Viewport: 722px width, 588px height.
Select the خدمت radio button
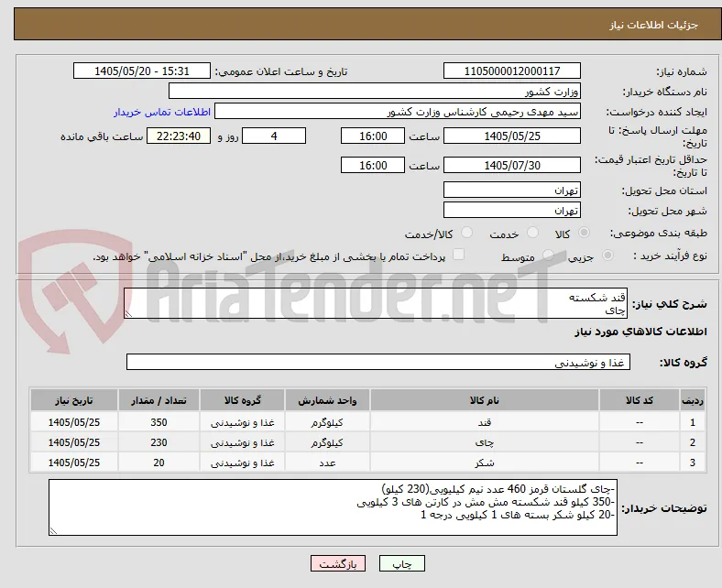(x=532, y=233)
